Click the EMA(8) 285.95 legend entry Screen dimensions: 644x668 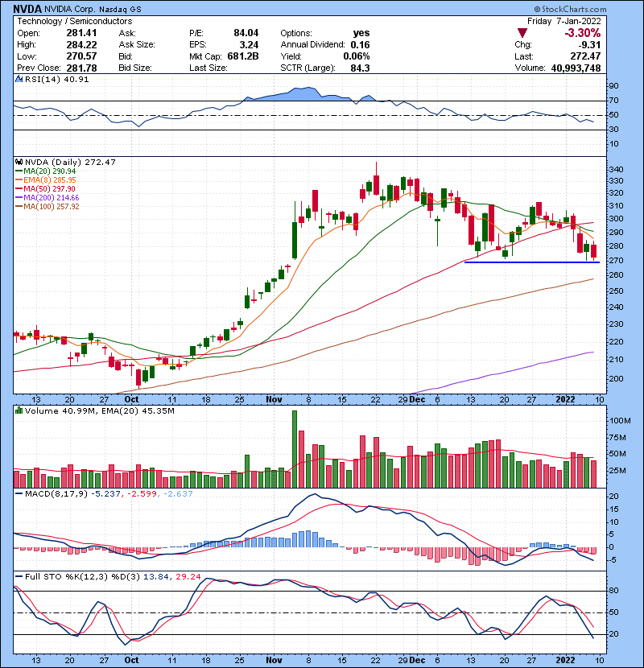click(46, 179)
